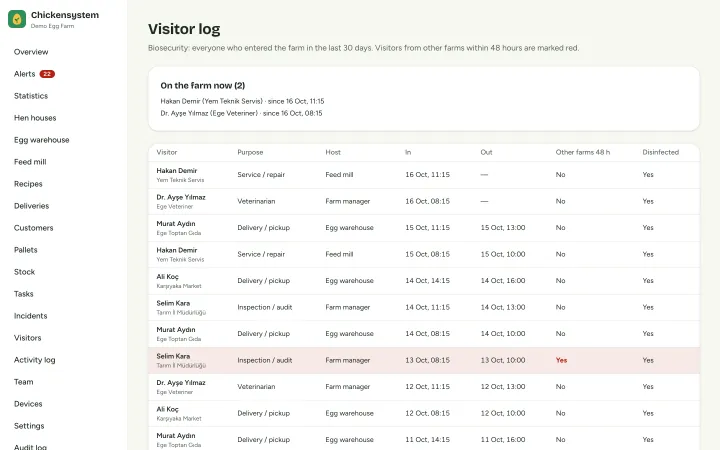Image resolution: width=720 pixels, height=450 pixels.
Task: Navigate to Egg warehouse page
Action: point(41,140)
